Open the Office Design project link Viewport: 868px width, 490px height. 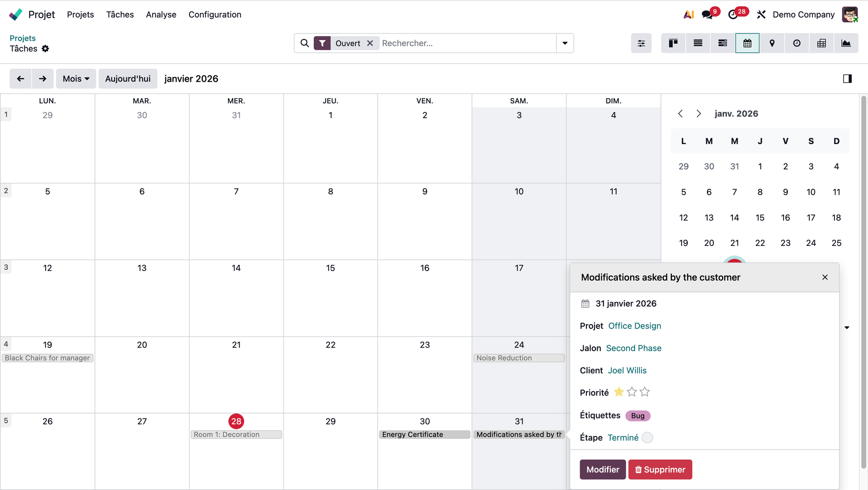[634, 326]
